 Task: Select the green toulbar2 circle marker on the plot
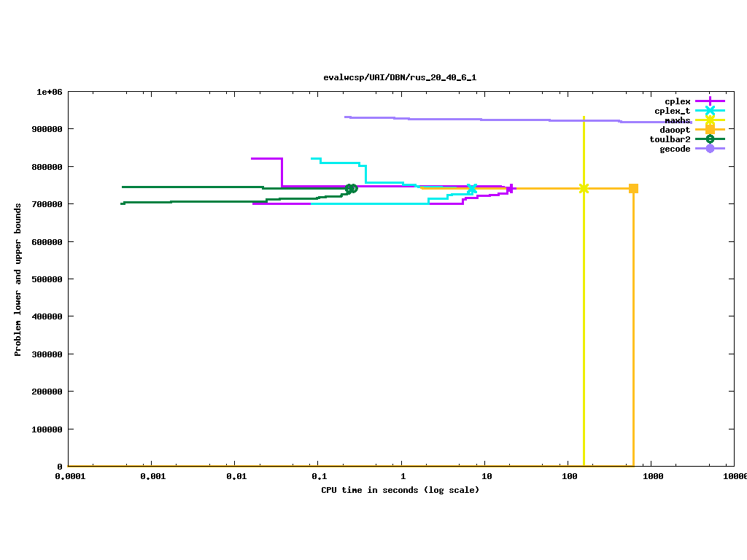click(x=351, y=189)
